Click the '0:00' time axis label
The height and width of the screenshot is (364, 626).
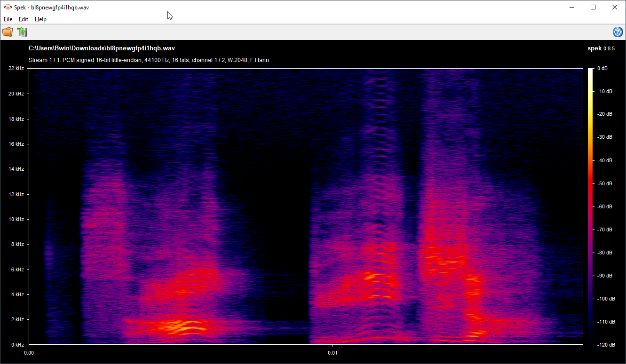29,352
